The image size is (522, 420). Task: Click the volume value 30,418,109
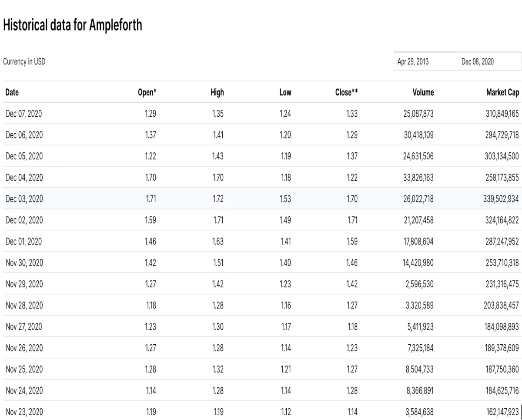419,135
